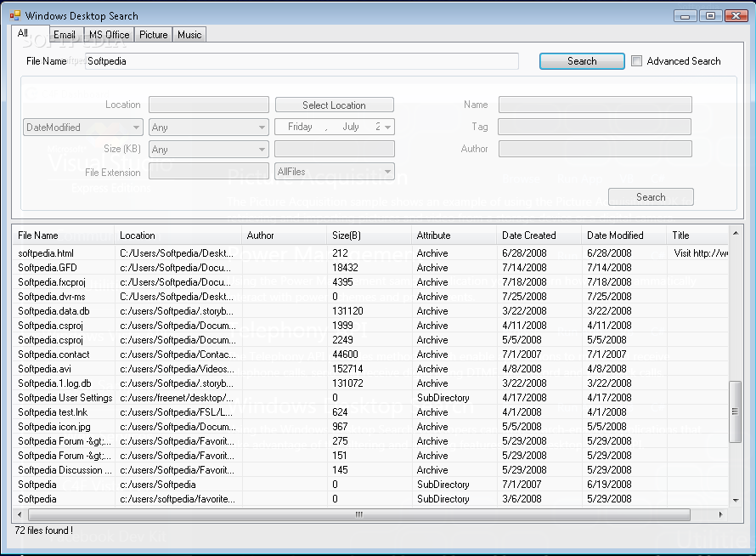Open the DateModified dropdown
The width and height of the screenshot is (756, 556).
[x=83, y=128]
